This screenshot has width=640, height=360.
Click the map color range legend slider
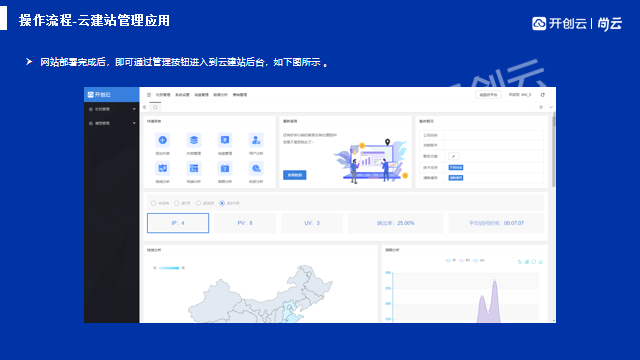click(x=169, y=268)
